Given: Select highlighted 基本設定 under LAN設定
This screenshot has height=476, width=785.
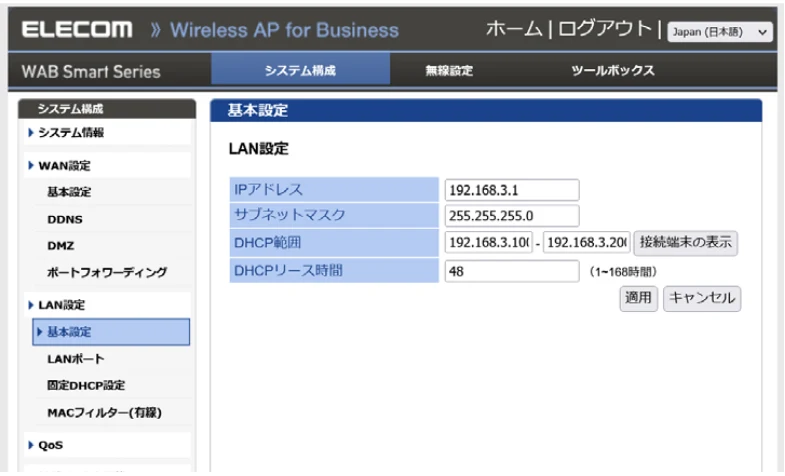Looking at the screenshot, I should pos(111,332).
